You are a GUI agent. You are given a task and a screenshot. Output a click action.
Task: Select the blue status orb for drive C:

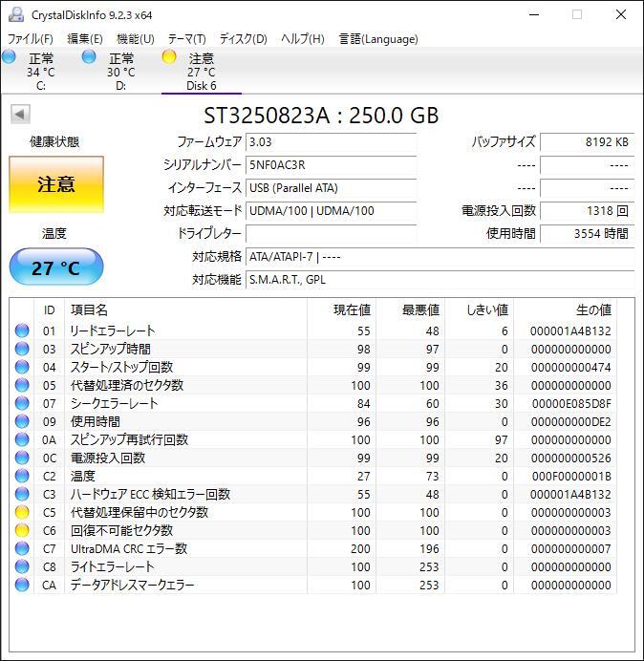[x=9, y=56]
